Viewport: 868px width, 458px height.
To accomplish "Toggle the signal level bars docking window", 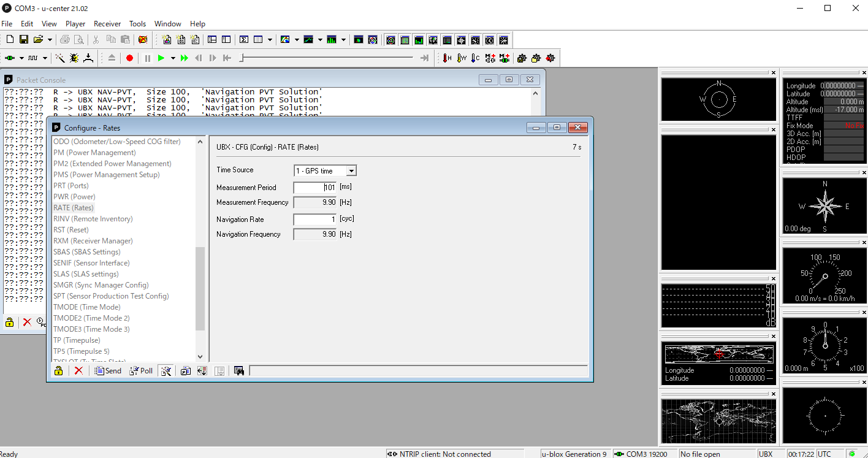I will (419, 40).
